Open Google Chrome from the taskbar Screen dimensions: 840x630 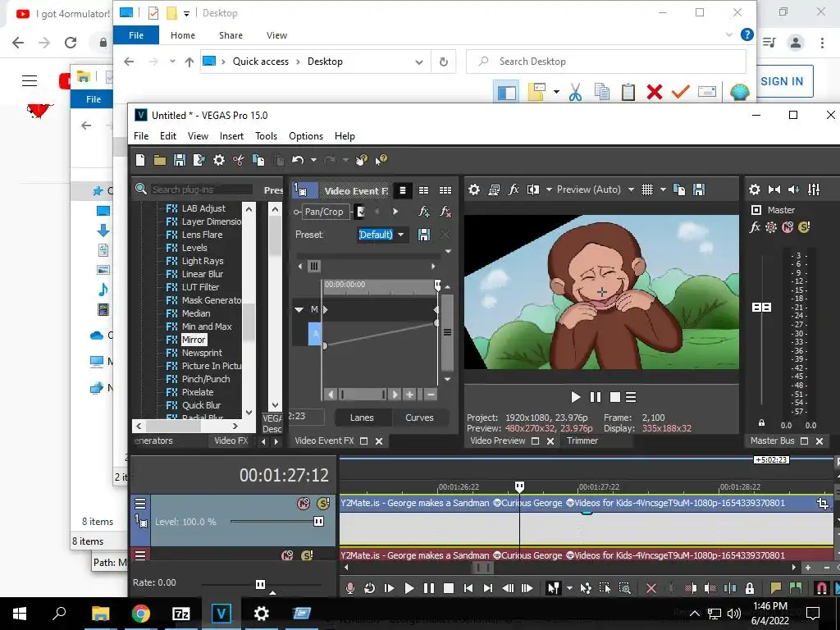[140, 614]
